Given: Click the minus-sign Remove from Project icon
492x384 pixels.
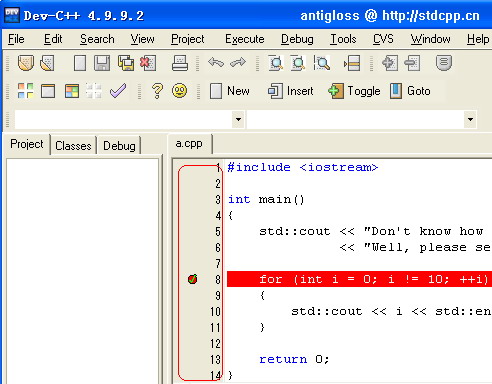Looking at the screenshot, I should (412, 63).
